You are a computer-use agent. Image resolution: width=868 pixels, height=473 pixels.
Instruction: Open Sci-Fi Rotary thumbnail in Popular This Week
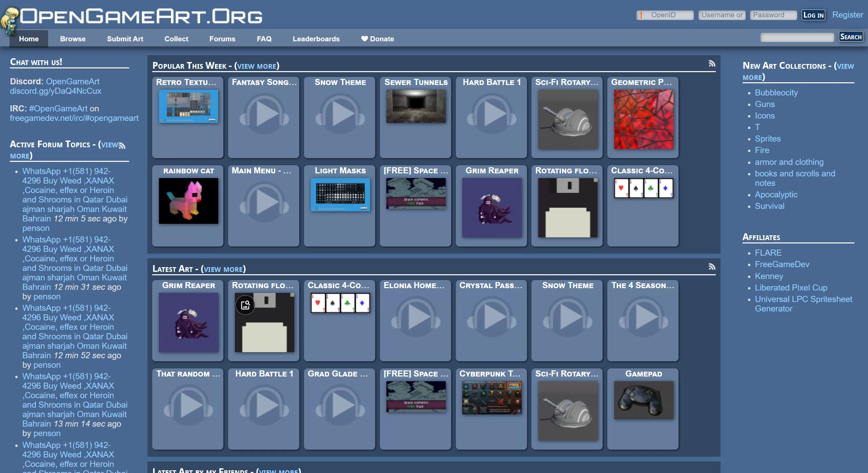tap(568, 119)
